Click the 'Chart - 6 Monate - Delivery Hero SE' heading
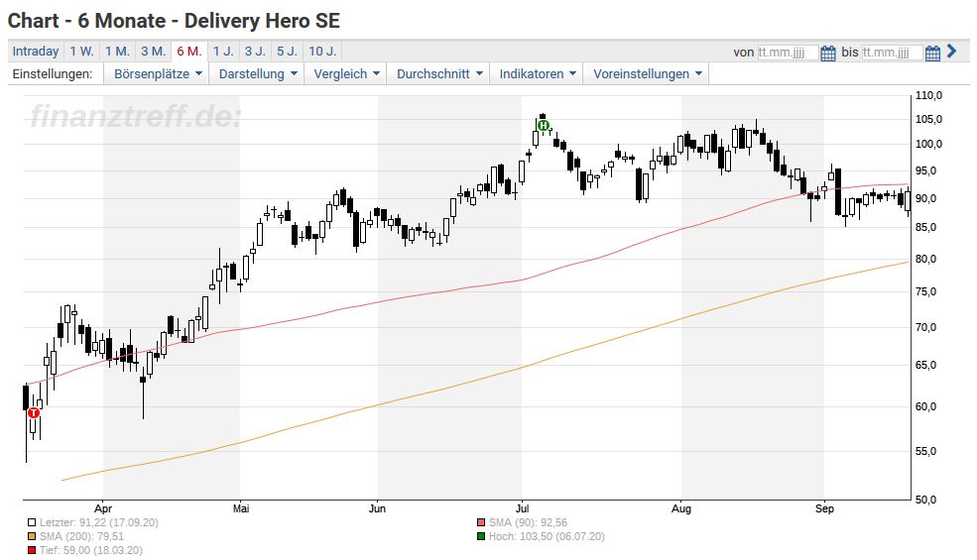 click(174, 21)
